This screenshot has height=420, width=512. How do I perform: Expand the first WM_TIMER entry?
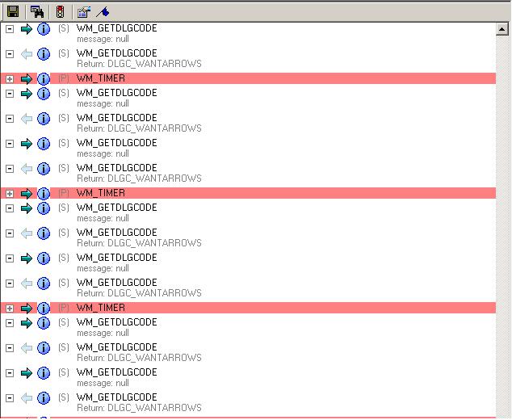pyautogui.click(x=10, y=79)
